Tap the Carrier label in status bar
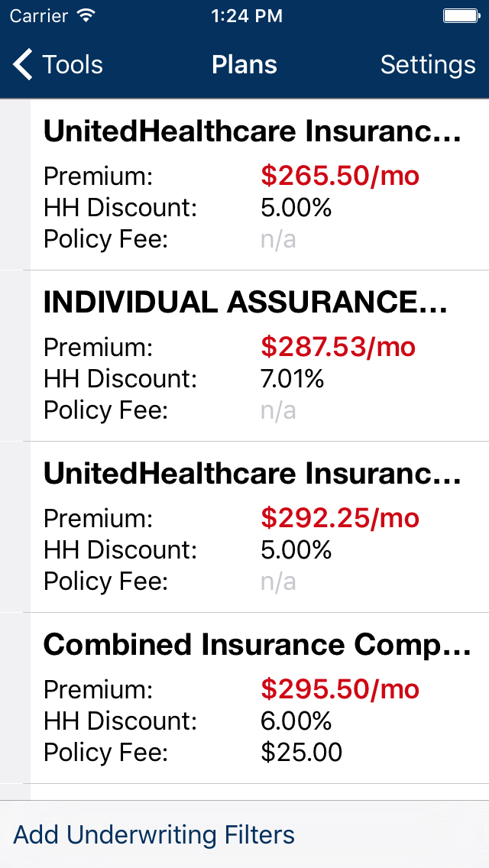Viewport: 489px width, 868px height. click(40, 15)
